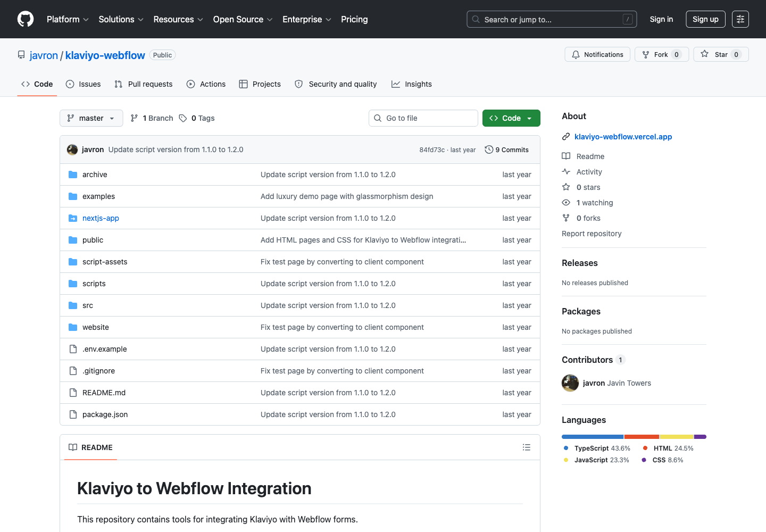Open the Actions tab
This screenshot has width=766, height=532.
(x=206, y=84)
